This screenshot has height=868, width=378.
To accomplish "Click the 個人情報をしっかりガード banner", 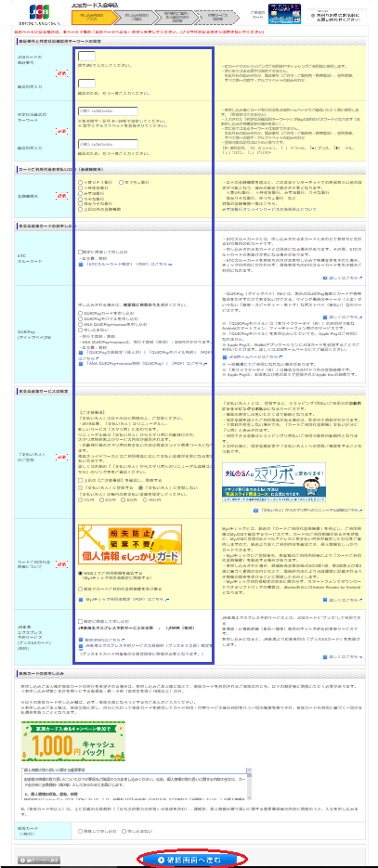I will tap(130, 545).
